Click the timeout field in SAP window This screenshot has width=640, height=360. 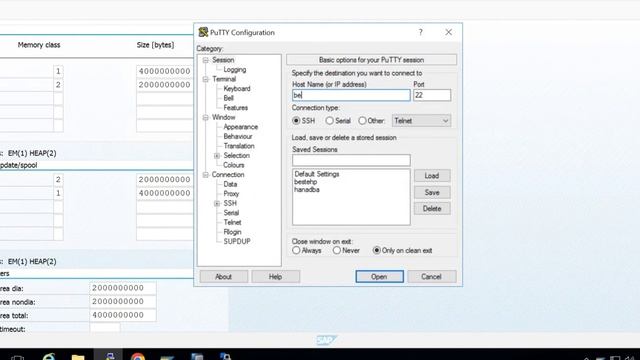click(x=105, y=328)
